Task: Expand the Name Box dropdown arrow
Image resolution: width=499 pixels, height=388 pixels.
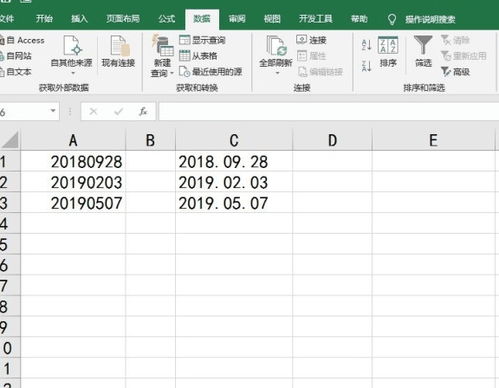Action: click(53, 111)
